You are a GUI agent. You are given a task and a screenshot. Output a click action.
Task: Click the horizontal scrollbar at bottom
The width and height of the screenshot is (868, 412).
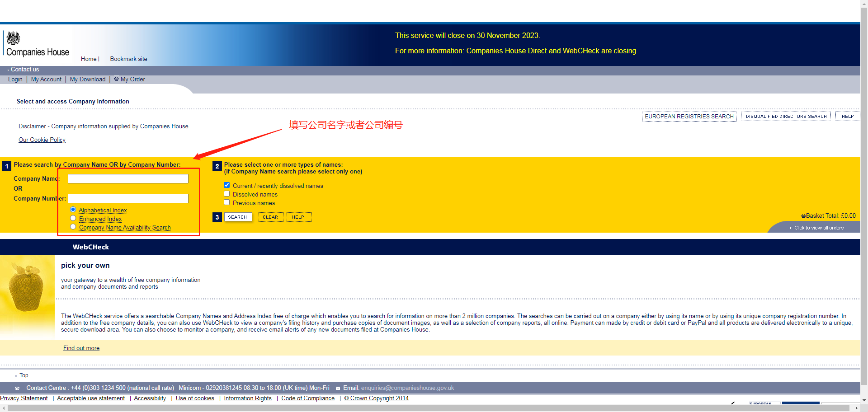[x=429, y=408]
